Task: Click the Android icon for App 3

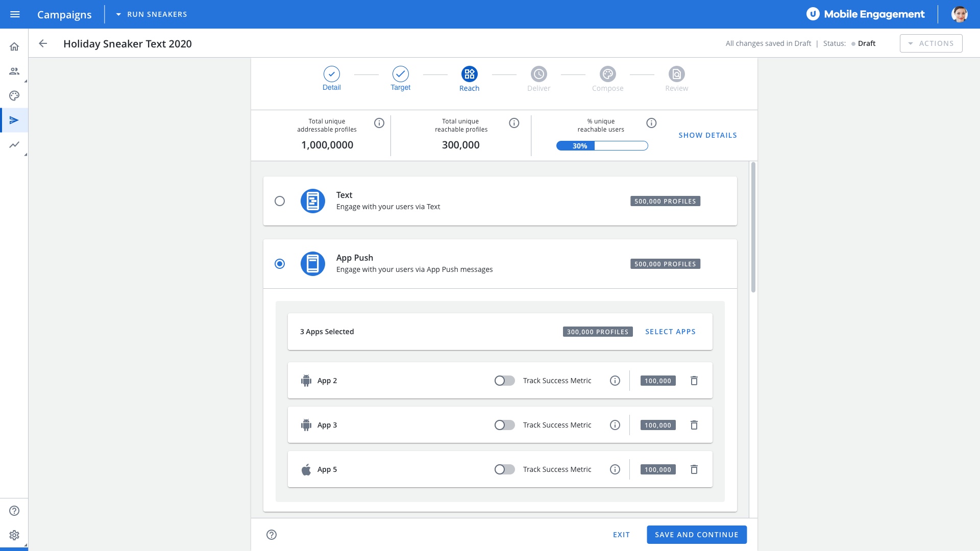Action: pyautogui.click(x=306, y=425)
